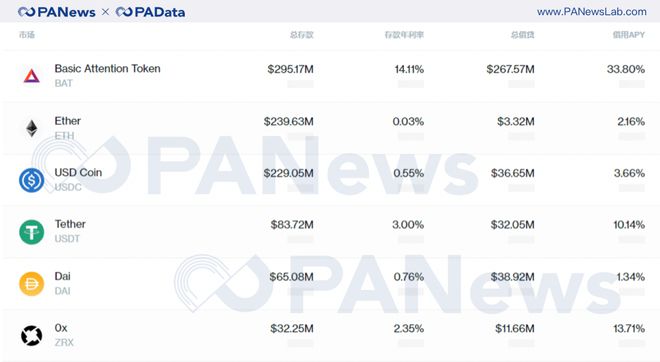Sort by the total borrow column header
This screenshot has height=362, width=660.
point(522,35)
